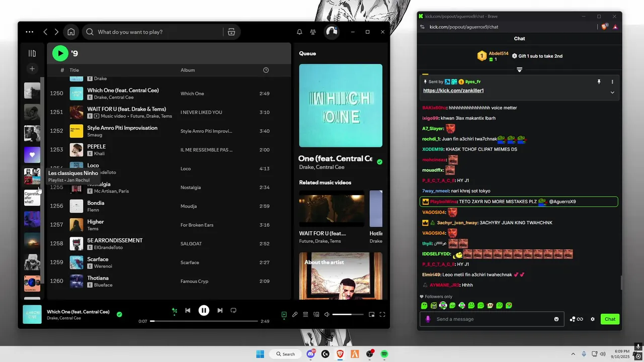Select track 'Which One (feat. Central Cee)' row
This screenshot has width=644, height=362.
(x=169, y=94)
